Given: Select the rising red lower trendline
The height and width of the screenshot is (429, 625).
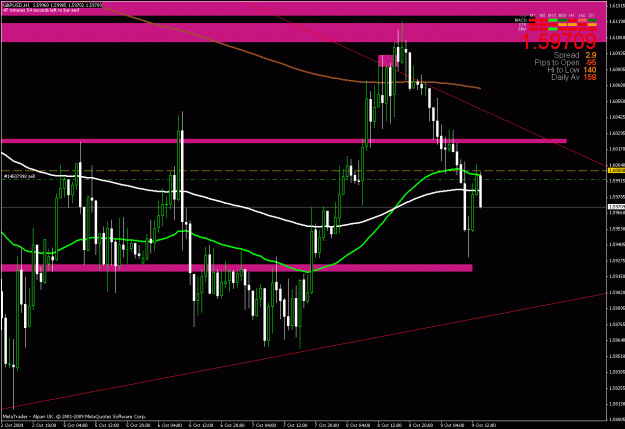Looking at the screenshot, I should [303, 352].
